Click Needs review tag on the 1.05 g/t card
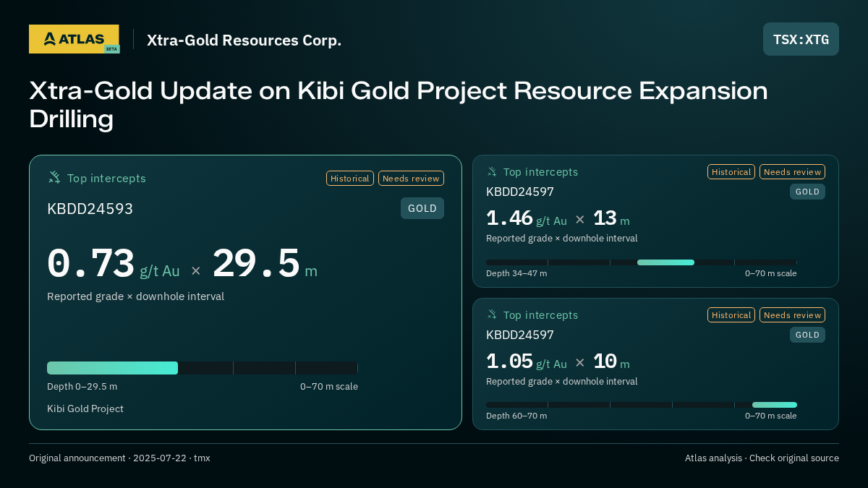This screenshot has width=868, height=488. (792, 314)
